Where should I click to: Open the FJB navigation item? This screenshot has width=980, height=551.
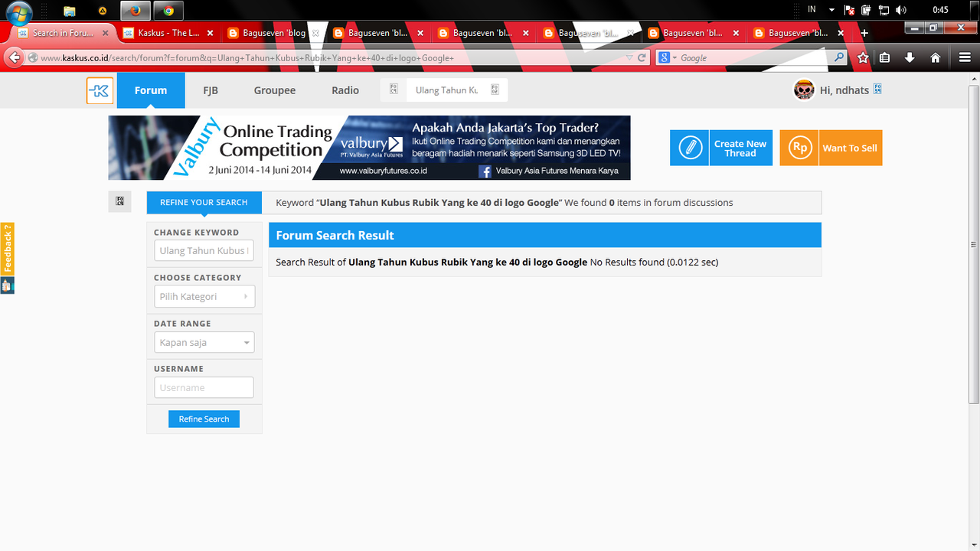pyautogui.click(x=211, y=90)
